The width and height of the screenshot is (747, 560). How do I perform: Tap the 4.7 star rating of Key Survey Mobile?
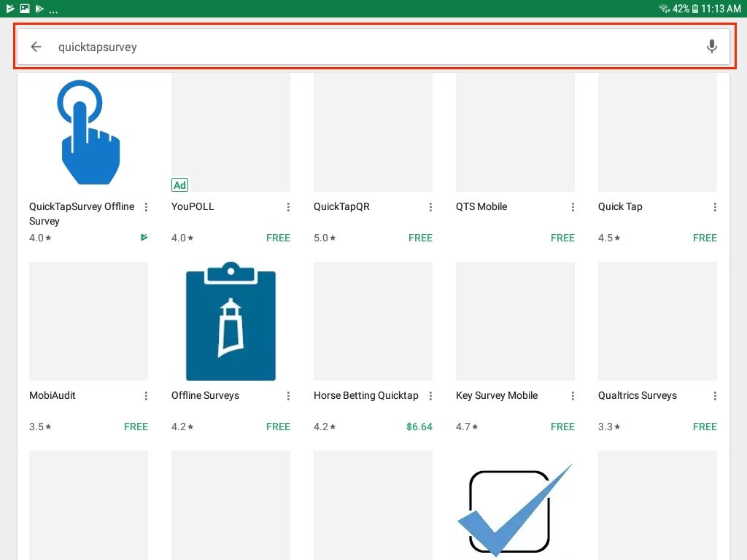(467, 427)
